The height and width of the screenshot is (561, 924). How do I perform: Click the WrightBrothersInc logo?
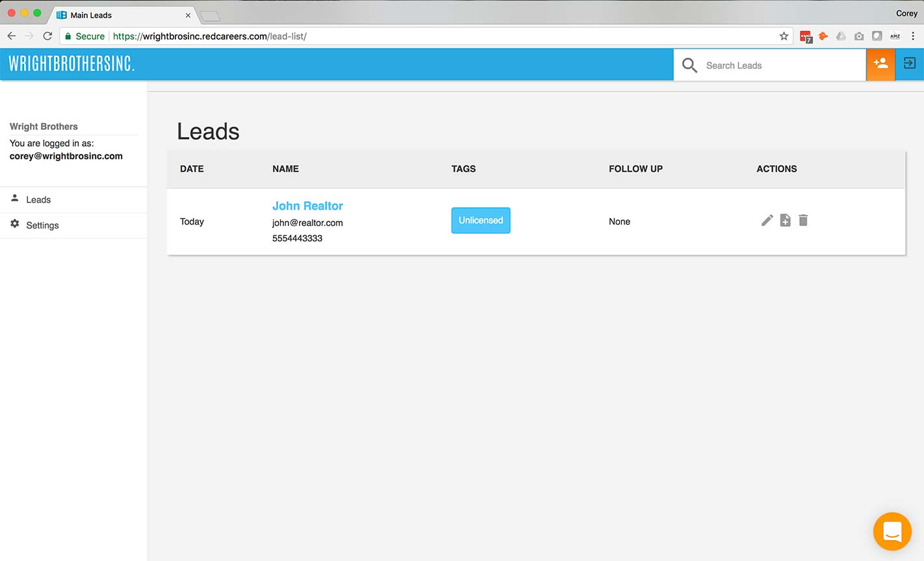click(71, 64)
